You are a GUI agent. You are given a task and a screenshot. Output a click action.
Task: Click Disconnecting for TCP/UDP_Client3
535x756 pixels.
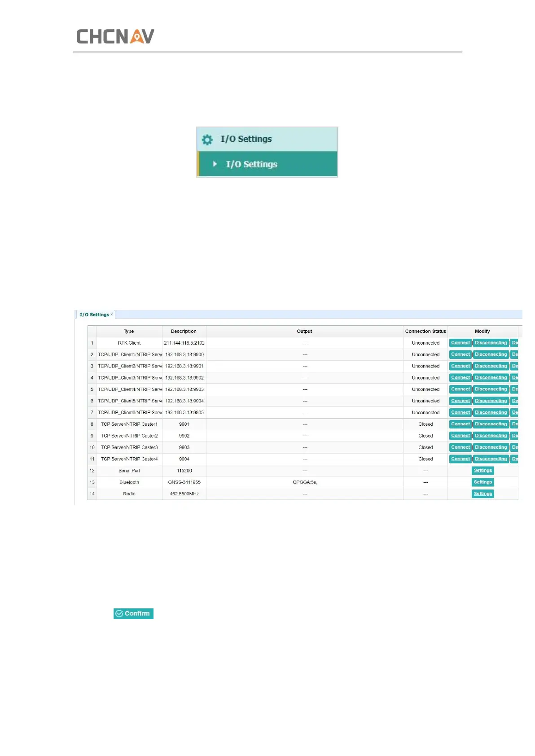491,378
